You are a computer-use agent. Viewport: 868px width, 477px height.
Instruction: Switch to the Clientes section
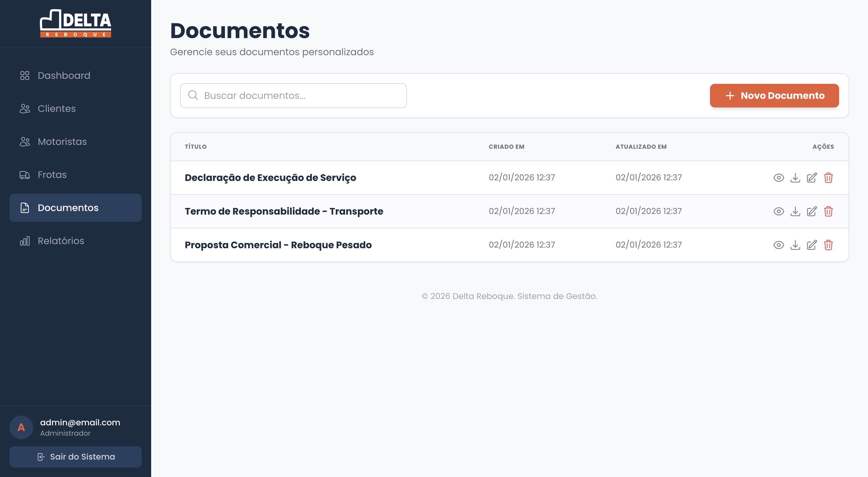(56, 108)
